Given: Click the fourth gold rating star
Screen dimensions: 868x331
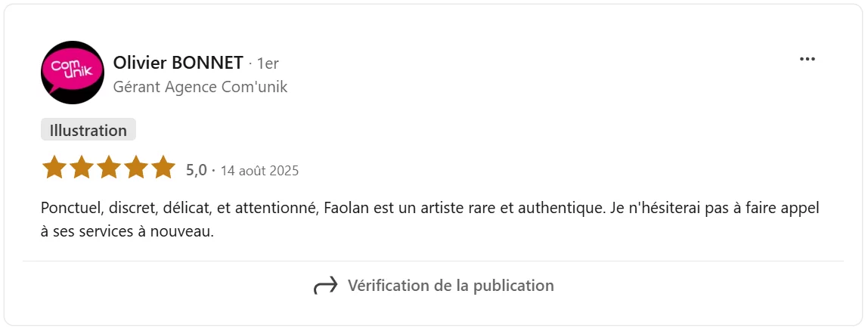Looking at the screenshot, I should (135, 168).
